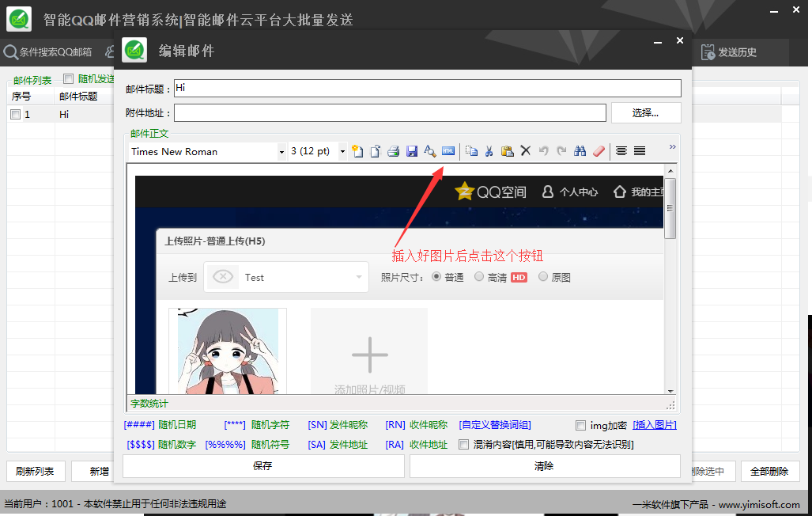This screenshot has width=812, height=516.
Task: Click 刷新列表 button in main window
Action: coord(36,471)
